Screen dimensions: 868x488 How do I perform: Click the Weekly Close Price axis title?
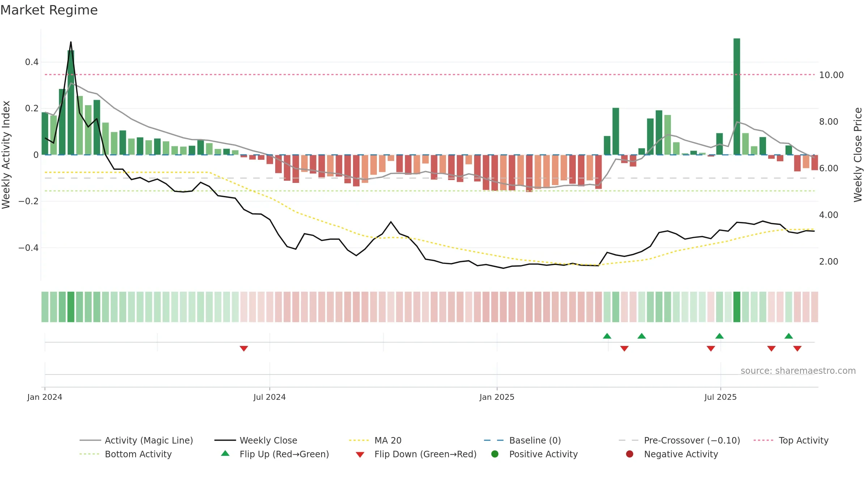coord(858,155)
